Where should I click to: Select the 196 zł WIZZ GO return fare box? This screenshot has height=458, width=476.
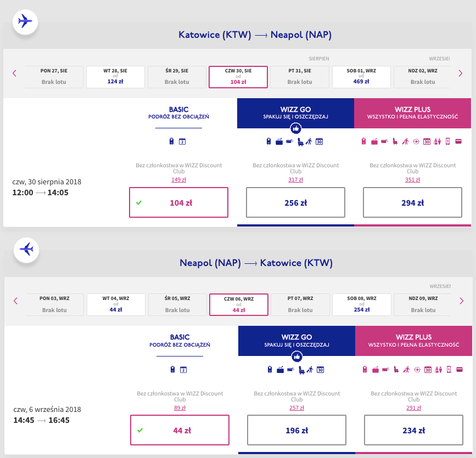[x=296, y=430]
